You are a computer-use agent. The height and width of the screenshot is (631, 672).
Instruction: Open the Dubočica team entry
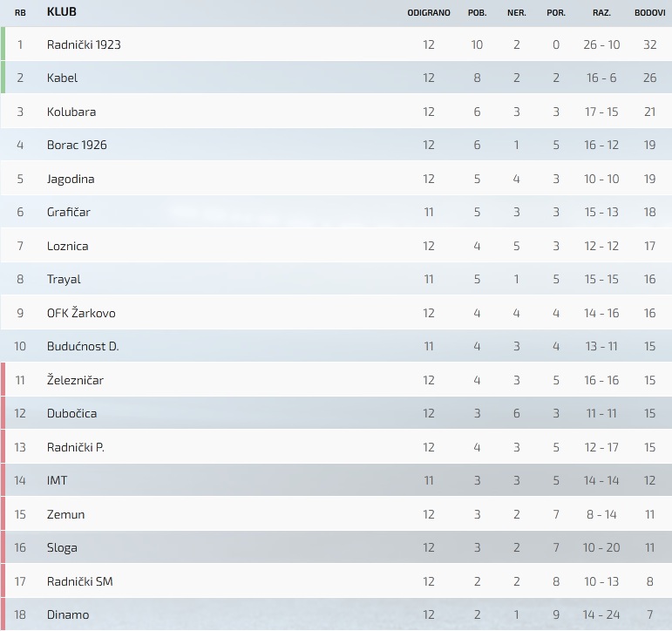(72, 413)
